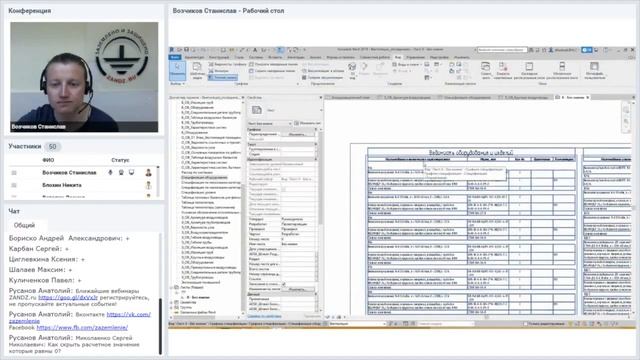Select the Modify tool in Revit ribbon
Screen dimensions: 640x360
pyautogui.click(x=178, y=70)
